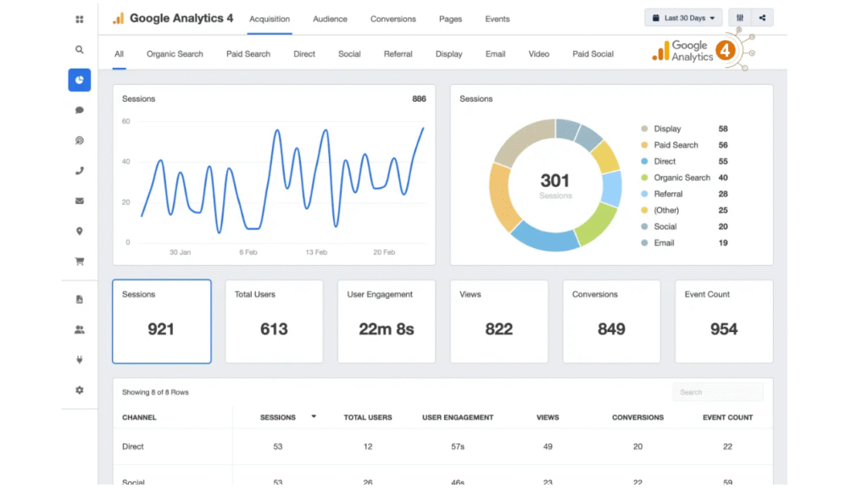Switch to the Audience tab
Viewport: 868px width, 488px height.
(330, 19)
